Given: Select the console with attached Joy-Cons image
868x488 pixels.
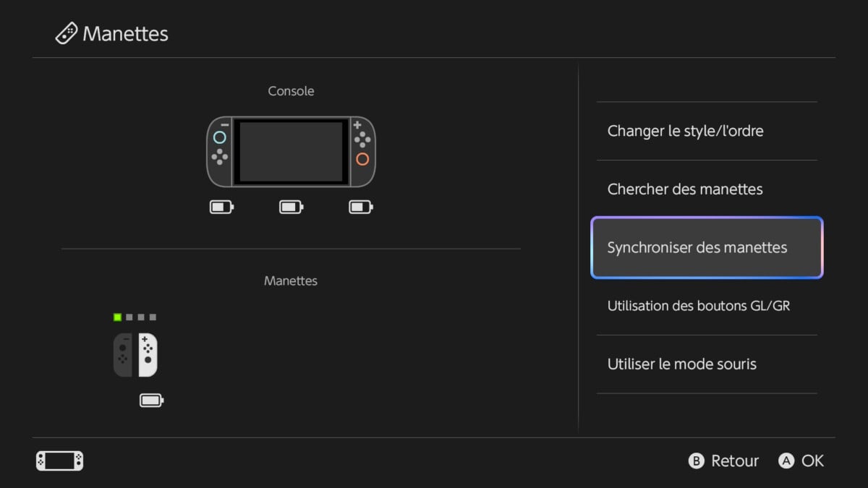Looking at the screenshot, I should [x=291, y=152].
